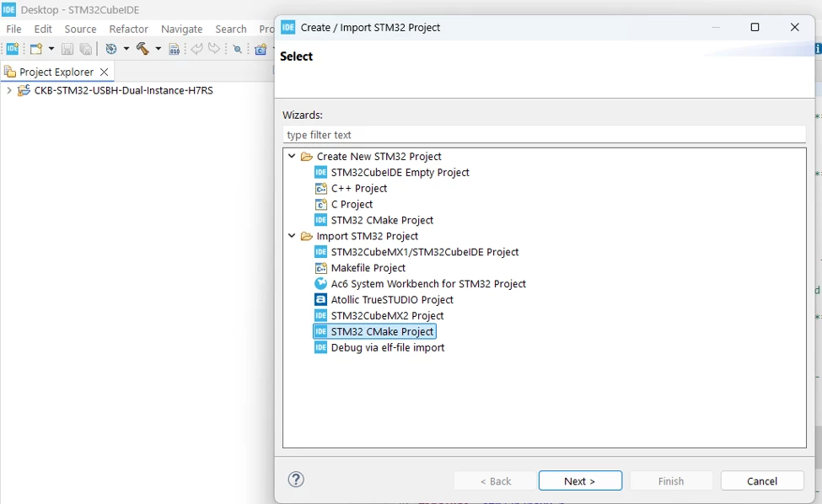This screenshot has height=504, width=822.
Task: Click the STM32CubeMX1/STM32CubeIDE Project IDE icon
Action: tap(320, 252)
